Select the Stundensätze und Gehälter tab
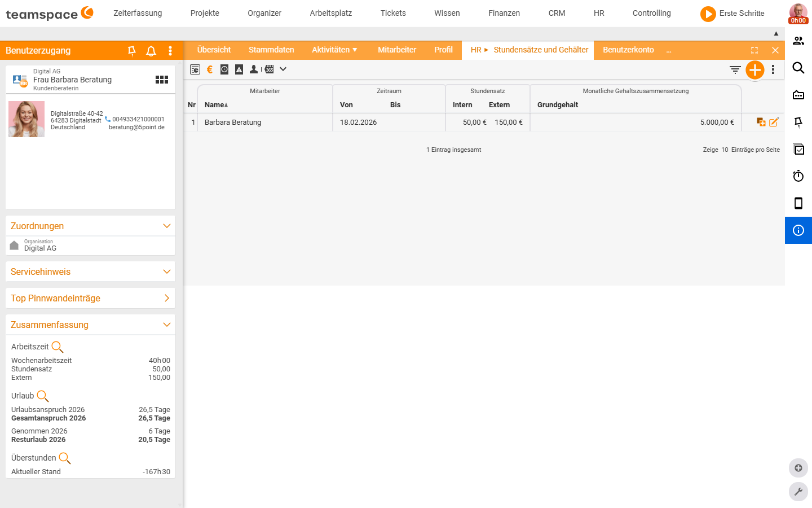This screenshot has height=508, width=812. [541, 50]
